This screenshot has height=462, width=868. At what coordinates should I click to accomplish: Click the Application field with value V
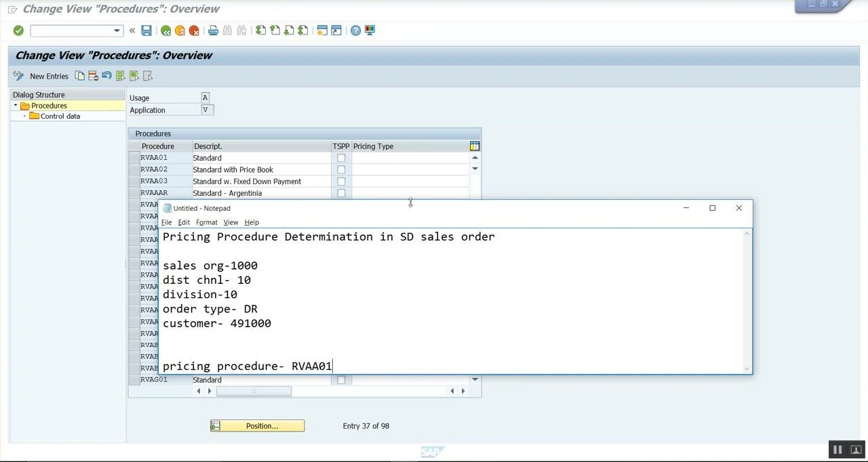[x=208, y=110]
